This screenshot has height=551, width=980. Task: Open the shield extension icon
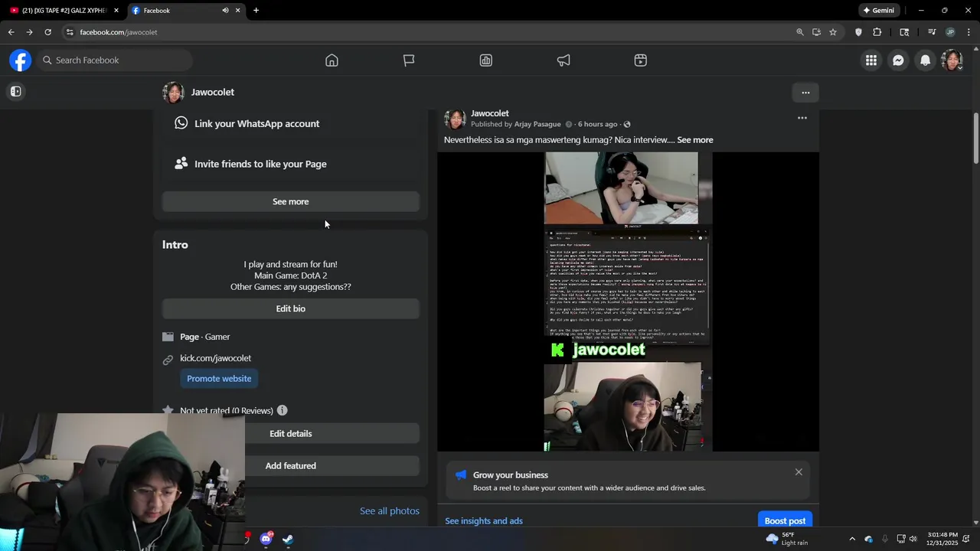[858, 32]
